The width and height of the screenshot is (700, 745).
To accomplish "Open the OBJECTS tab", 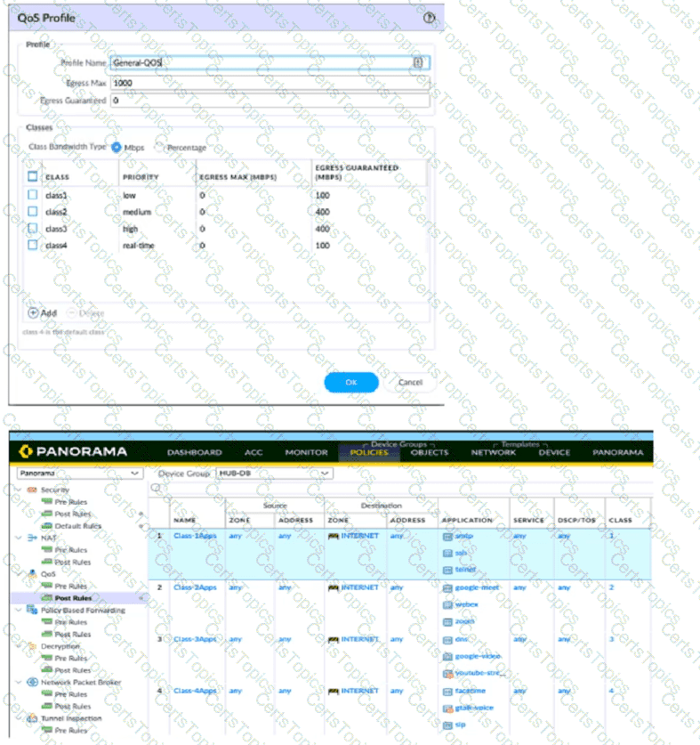I will click(430, 452).
